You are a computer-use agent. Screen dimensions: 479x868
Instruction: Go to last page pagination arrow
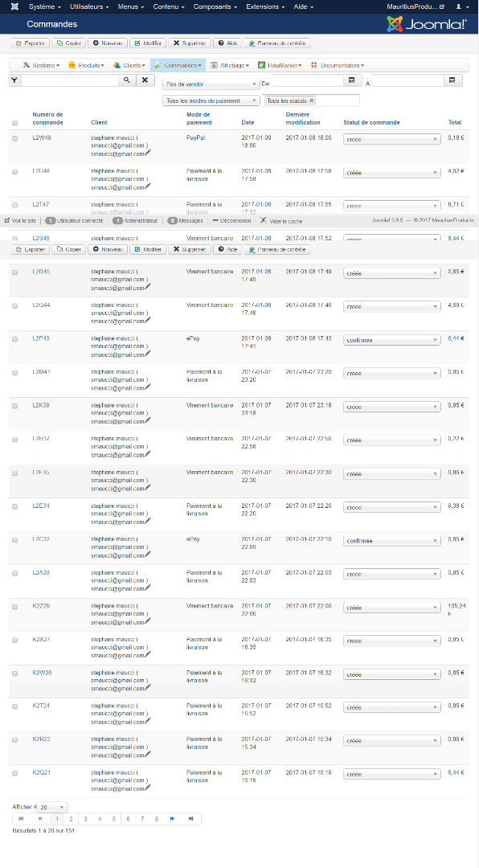(x=191, y=819)
